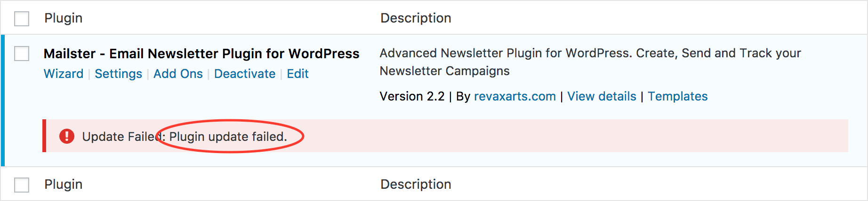This screenshot has width=868, height=201.
Task: Open the Mailster Wizard link
Action: coord(64,74)
